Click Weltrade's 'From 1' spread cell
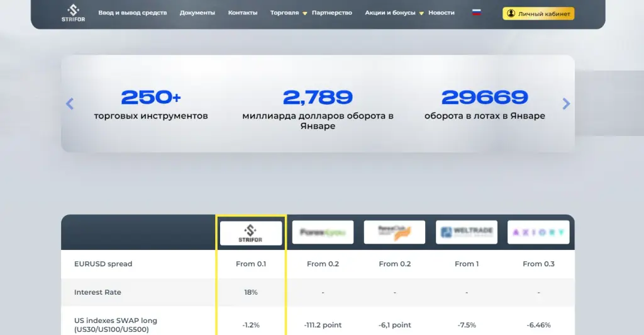The height and width of the screenshot is (335, 644). pos(467,264)
